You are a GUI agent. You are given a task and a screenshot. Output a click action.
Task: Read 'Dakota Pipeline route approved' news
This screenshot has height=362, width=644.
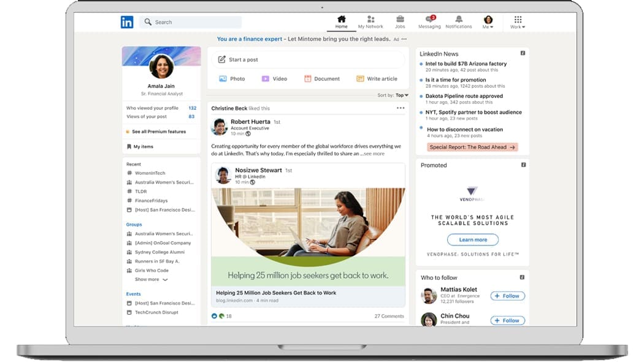pos(464,96)
